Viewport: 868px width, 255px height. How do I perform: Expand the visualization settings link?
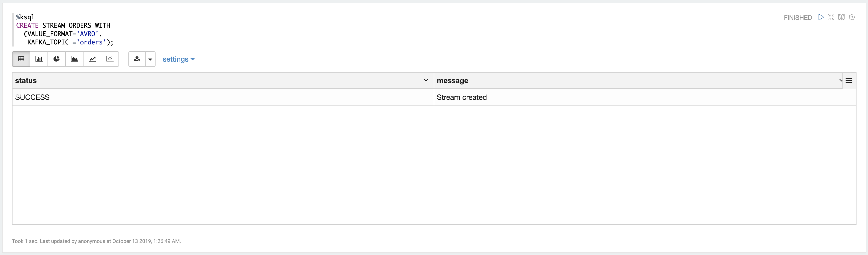coord(178,59)
